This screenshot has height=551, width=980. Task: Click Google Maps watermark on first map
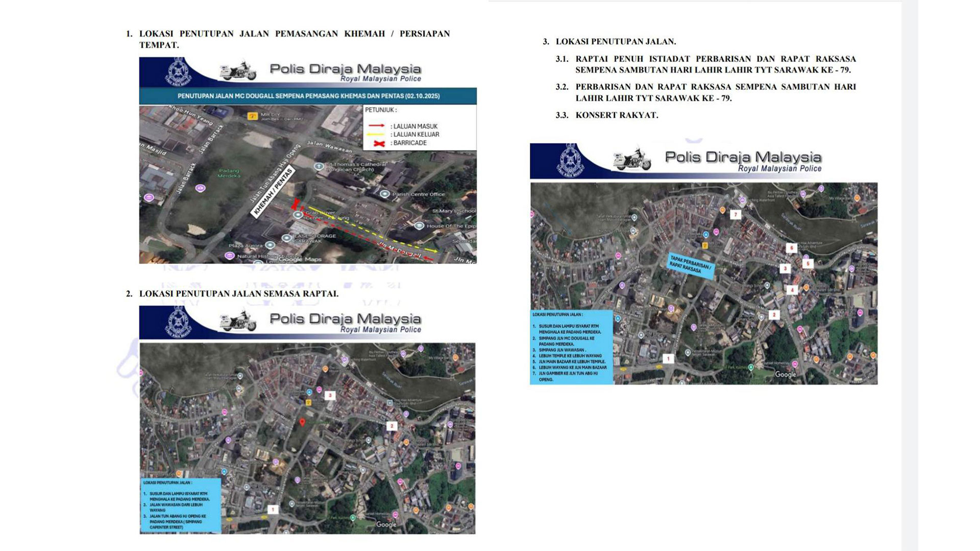(x=300, y=259)
